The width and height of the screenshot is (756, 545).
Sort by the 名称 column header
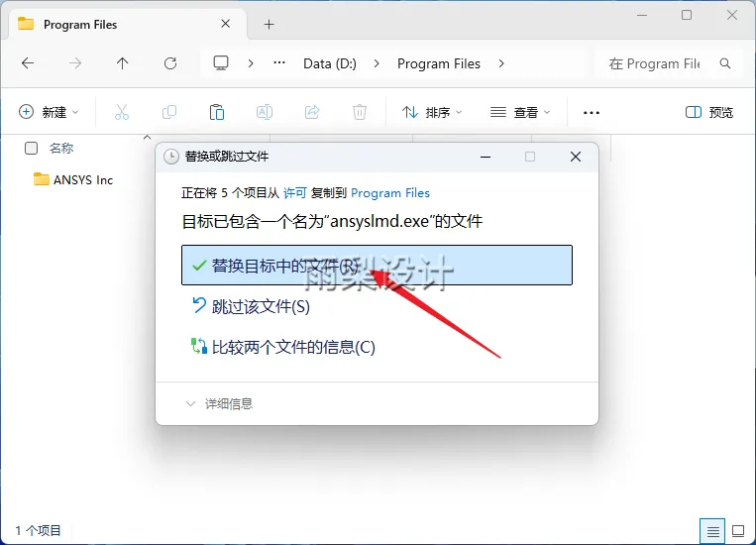tap(61, 148)
